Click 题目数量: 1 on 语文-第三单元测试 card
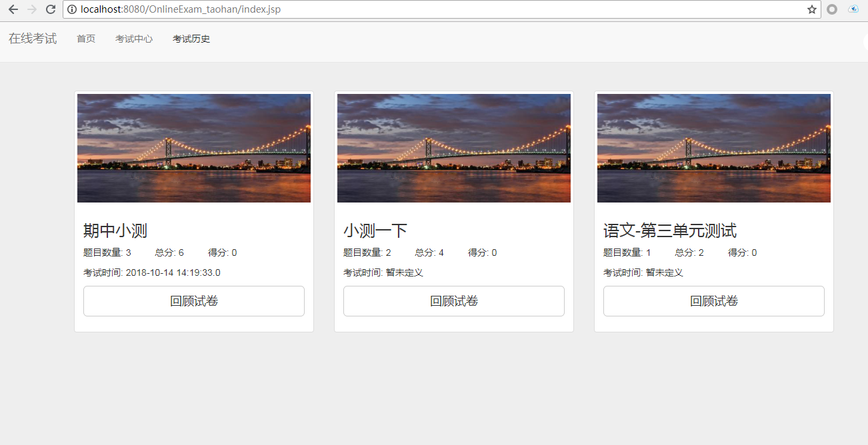This screenshot has width=868, height=445. [627, 252]
